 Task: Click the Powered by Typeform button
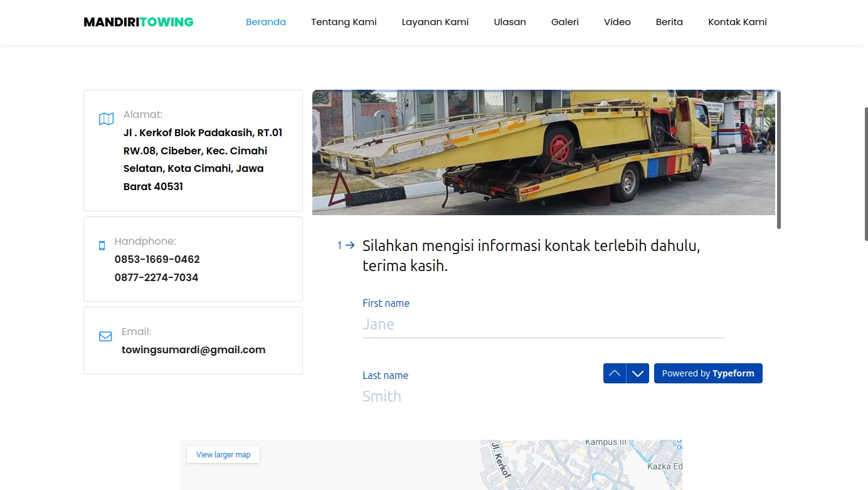(708, 373)
